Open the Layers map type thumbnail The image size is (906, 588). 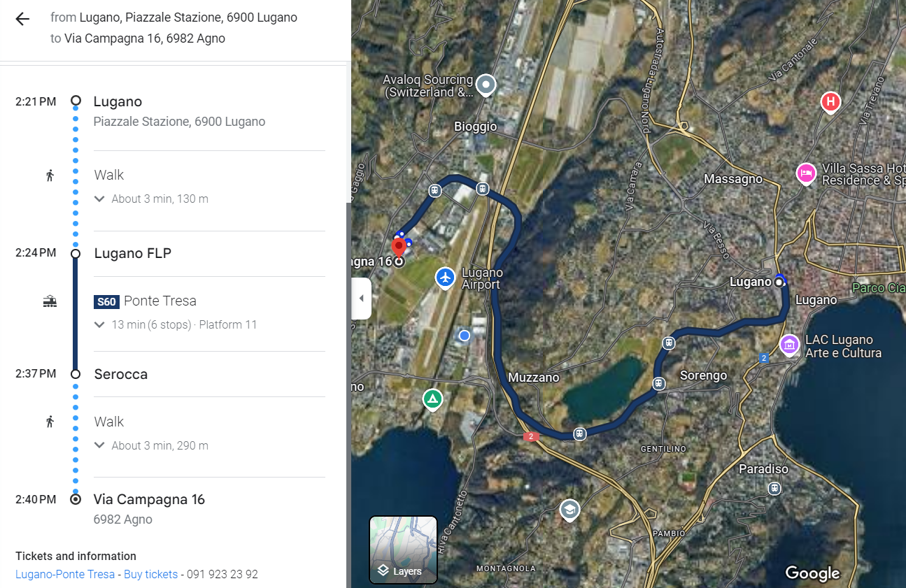coord(403,550)
